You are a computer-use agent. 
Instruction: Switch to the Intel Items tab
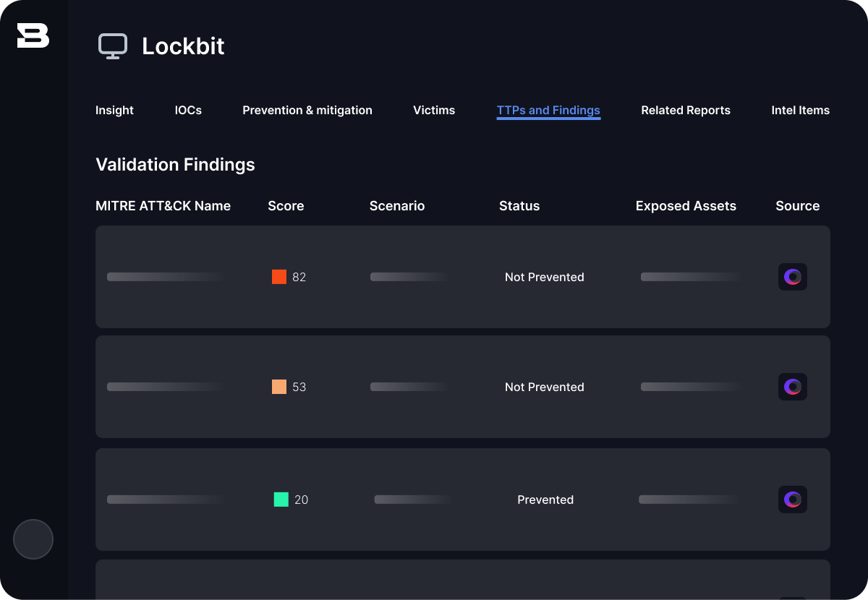(x=801, y=111)
